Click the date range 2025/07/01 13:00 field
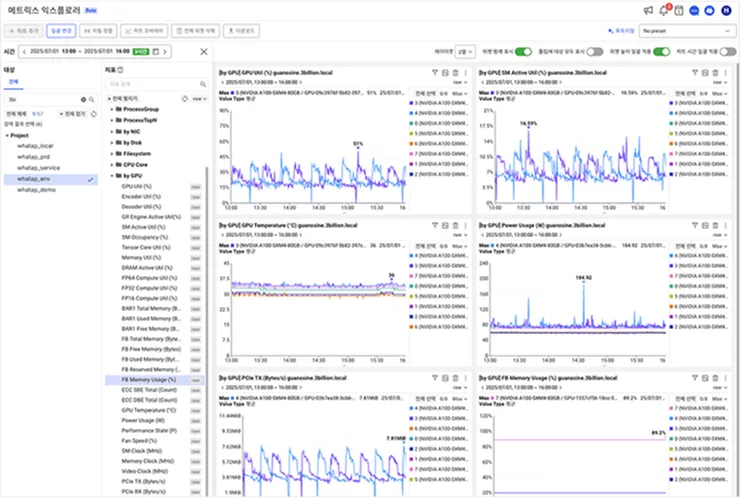 80,51
